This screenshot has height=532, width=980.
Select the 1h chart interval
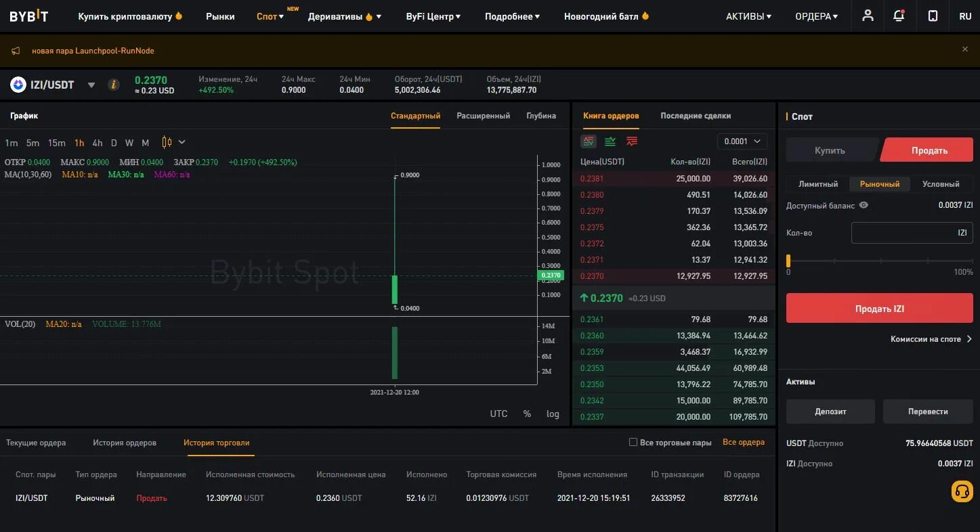tap(79, 143)
